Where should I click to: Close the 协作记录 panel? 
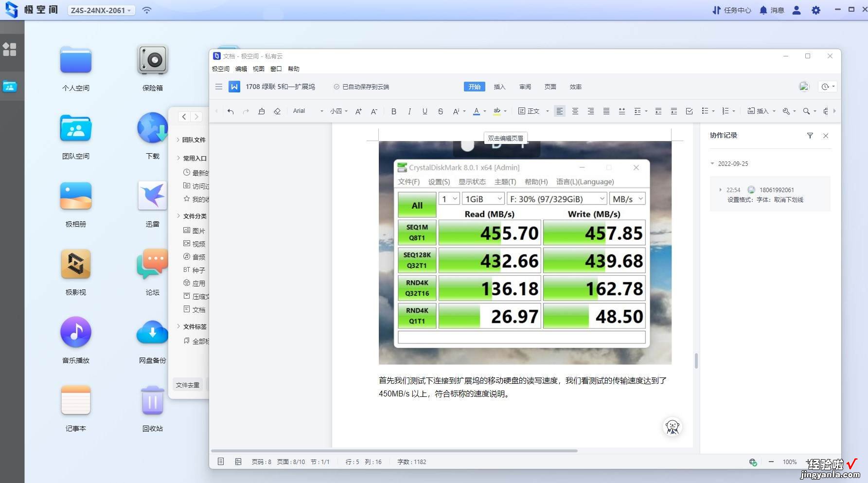[826, 136]
